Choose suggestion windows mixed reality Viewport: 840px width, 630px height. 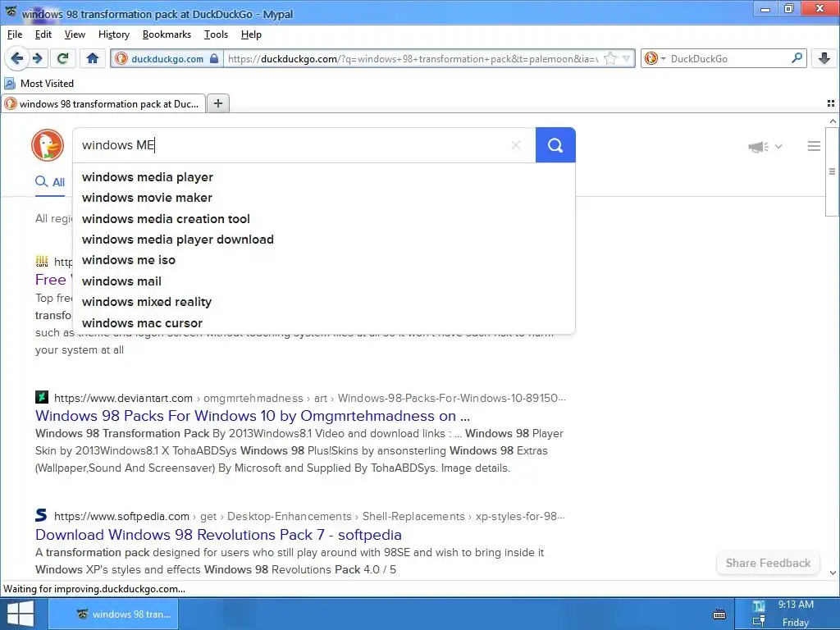click(x=323, y=302)
